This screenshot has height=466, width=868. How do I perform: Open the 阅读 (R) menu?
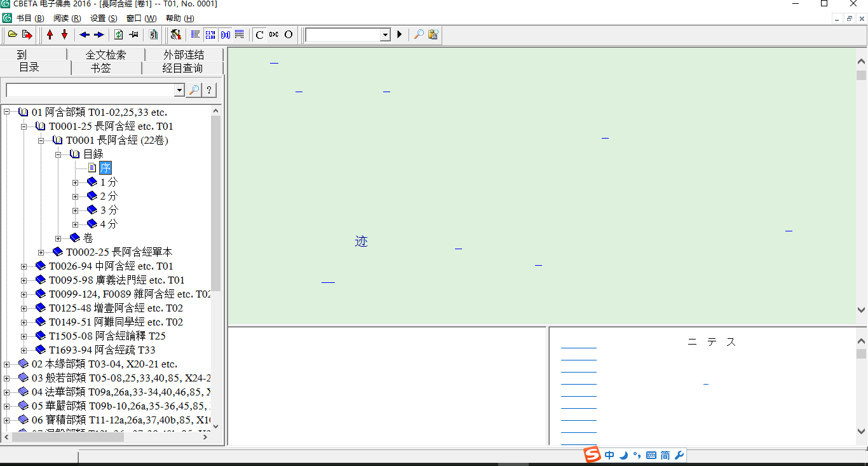coord(67,18)
